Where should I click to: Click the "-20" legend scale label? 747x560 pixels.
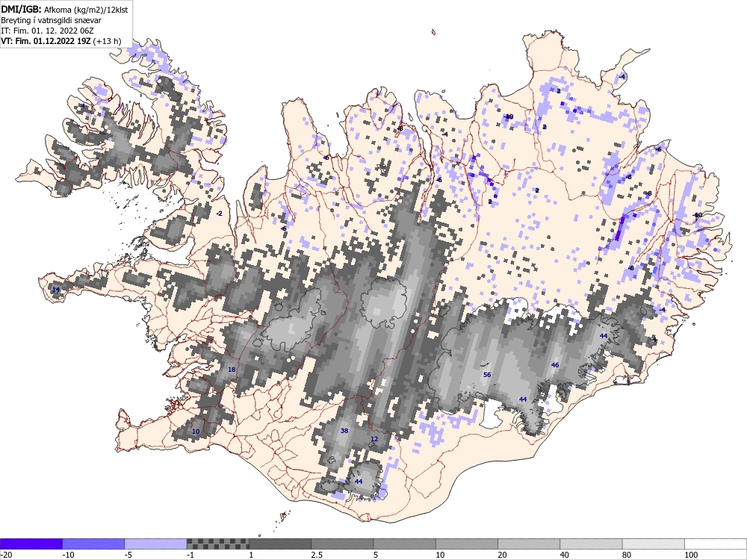tap(6, 555)
